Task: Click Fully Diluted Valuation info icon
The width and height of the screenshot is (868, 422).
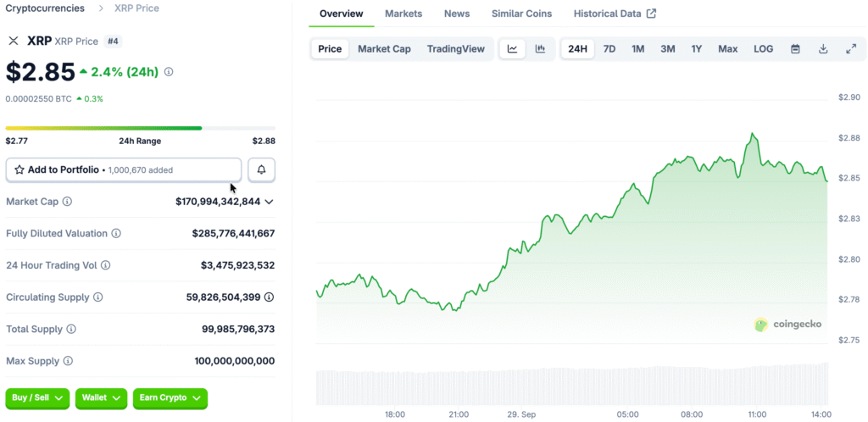Action: coord(116,233)
